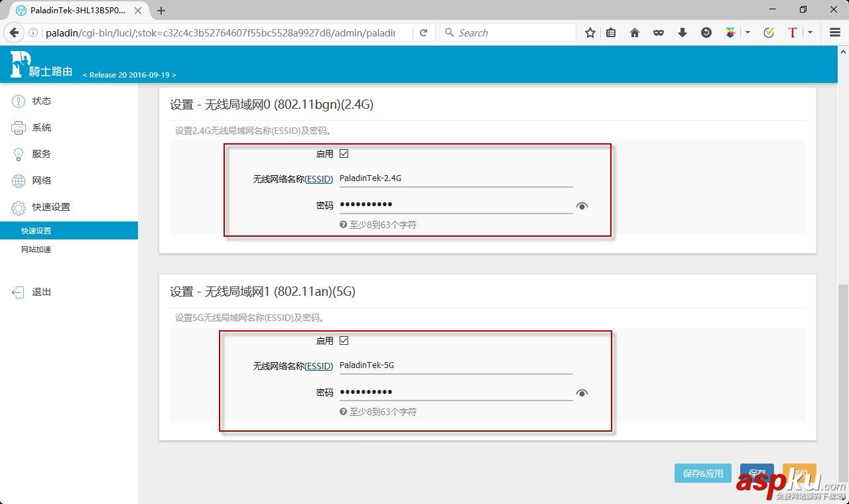Click the colorful triangle extension icon
The width and height of the screenshot is (849, 504).
point(730,32)
